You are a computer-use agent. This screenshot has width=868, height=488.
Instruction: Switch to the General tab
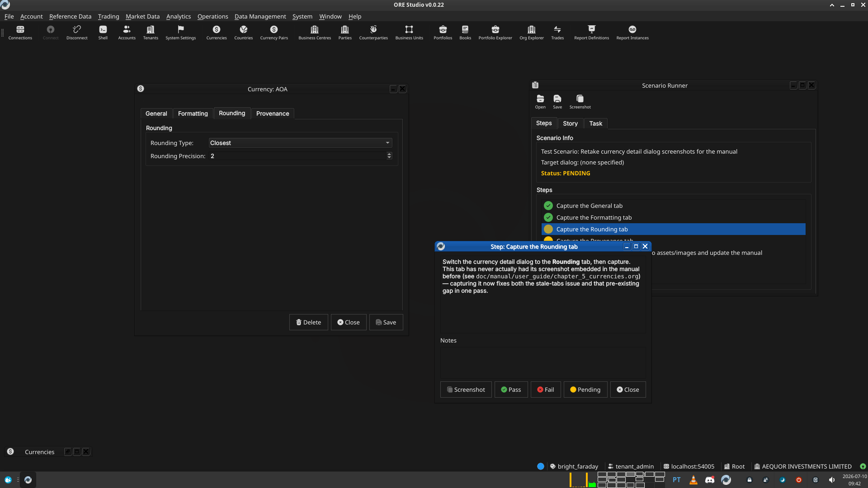point(156,113)
